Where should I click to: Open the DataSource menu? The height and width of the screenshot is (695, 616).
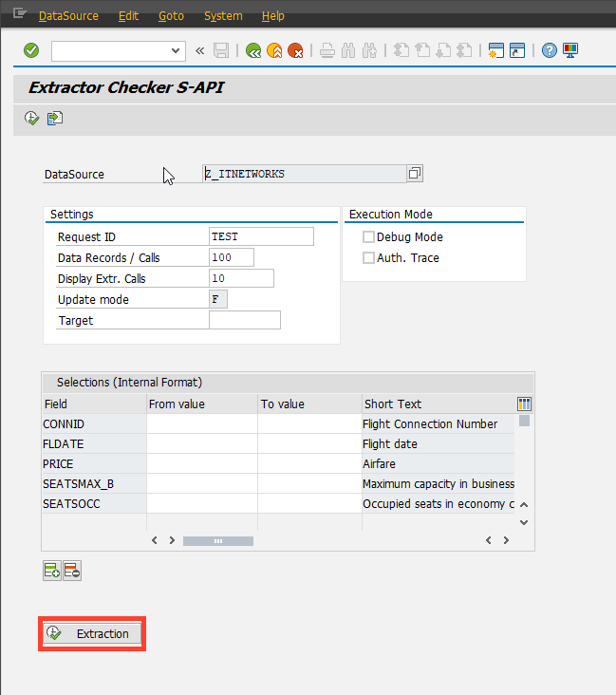(x=68, y=16)
